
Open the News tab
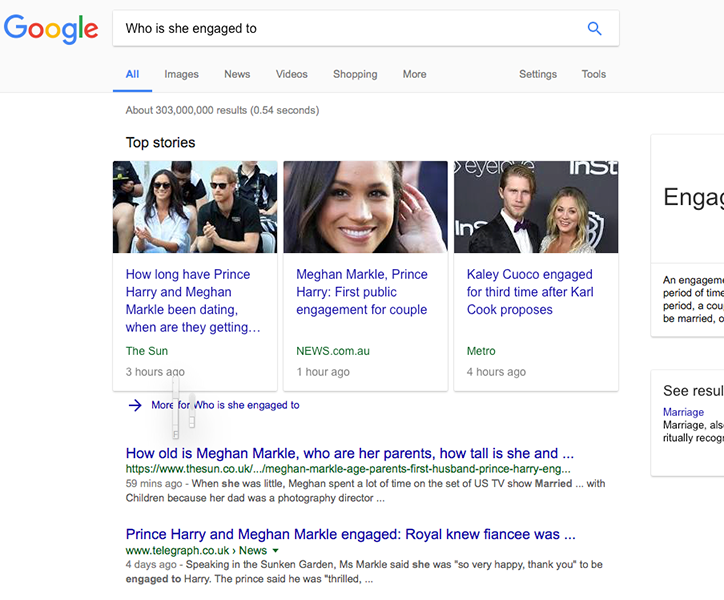237,74
